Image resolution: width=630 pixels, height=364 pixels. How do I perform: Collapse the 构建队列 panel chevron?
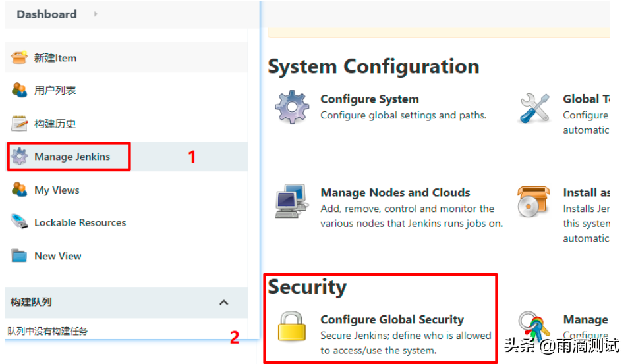(x=224, y=303)
